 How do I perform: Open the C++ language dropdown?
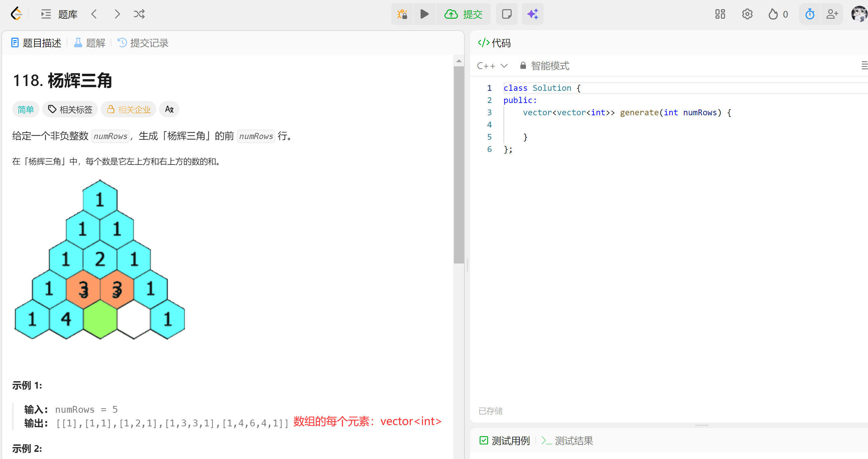492,66
